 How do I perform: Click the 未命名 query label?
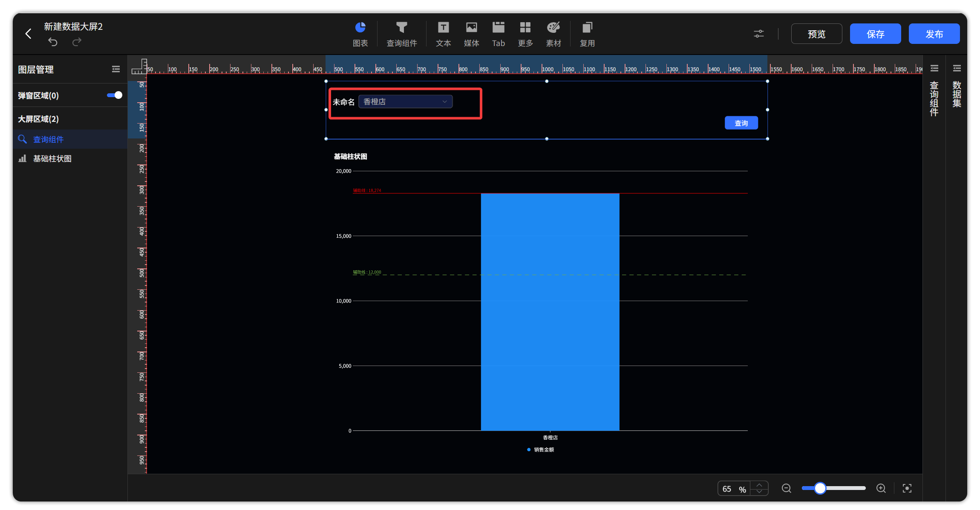(x=343, y=102)
